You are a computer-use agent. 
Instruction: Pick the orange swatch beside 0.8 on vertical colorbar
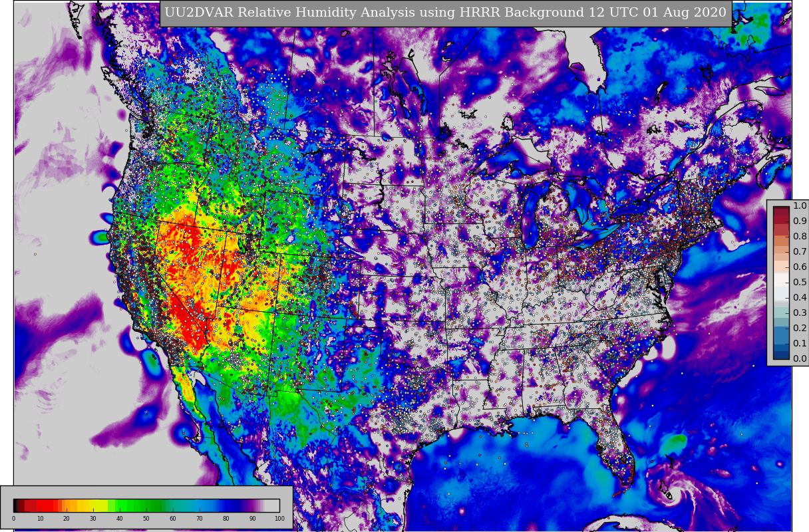[x=781, y=241]
